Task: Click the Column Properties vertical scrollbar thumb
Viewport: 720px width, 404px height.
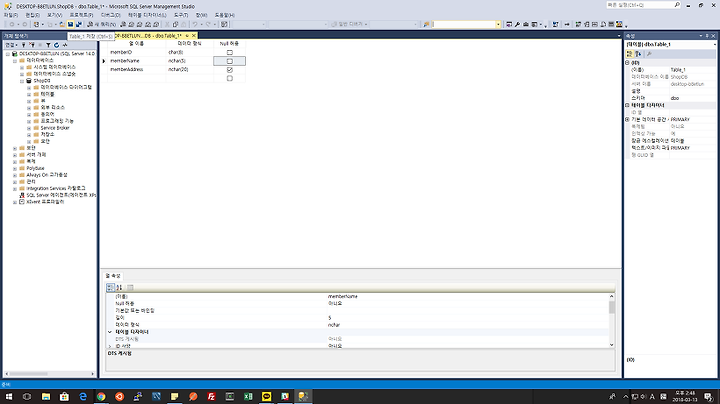Action: coord(612,308)
